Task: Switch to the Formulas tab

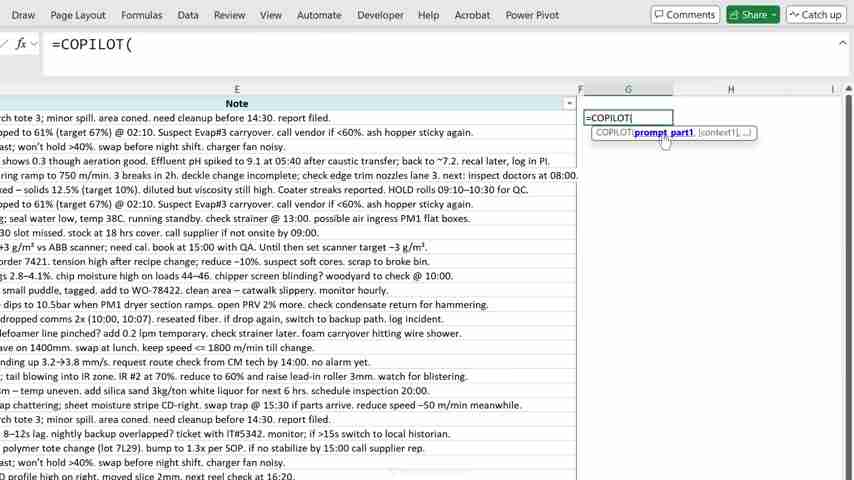Action: pos(142,15)
